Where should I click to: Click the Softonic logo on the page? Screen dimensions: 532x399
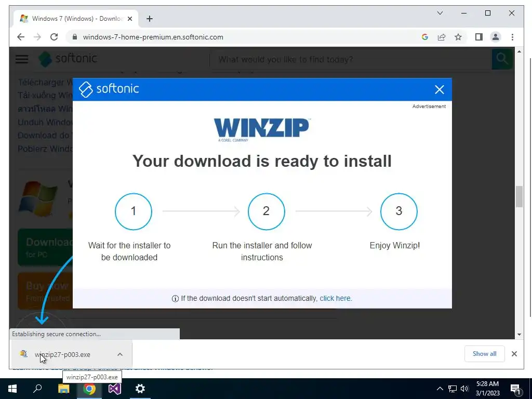pyautogui.click(x=68, y=59)
